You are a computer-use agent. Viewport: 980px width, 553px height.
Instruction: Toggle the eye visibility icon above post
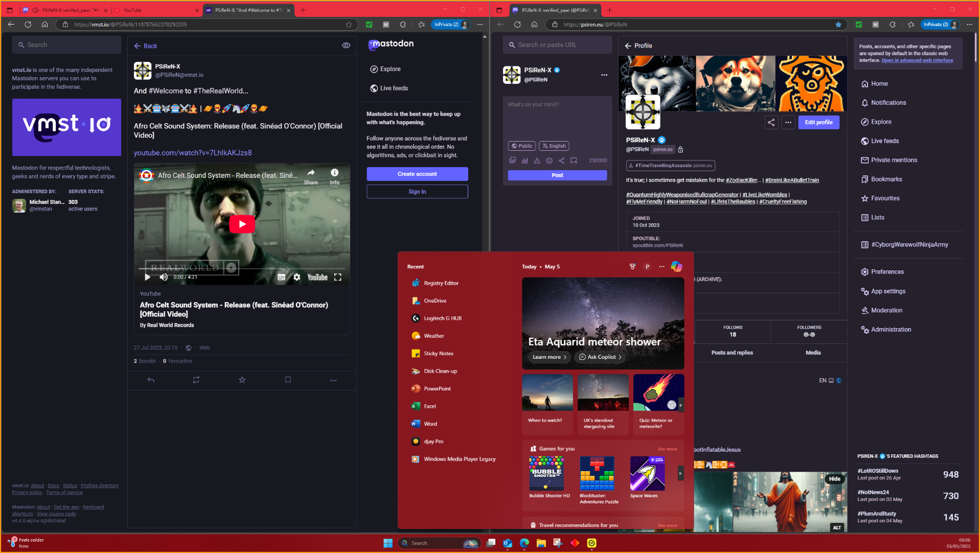tap(346, 45)
